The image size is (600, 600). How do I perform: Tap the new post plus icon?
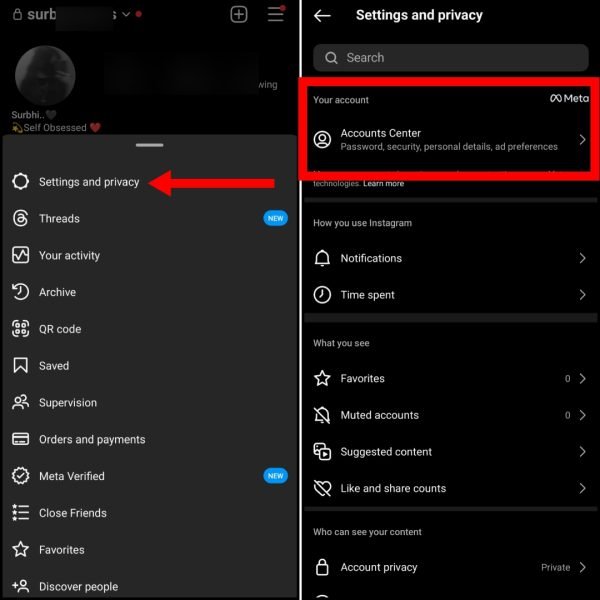(239, 15)
